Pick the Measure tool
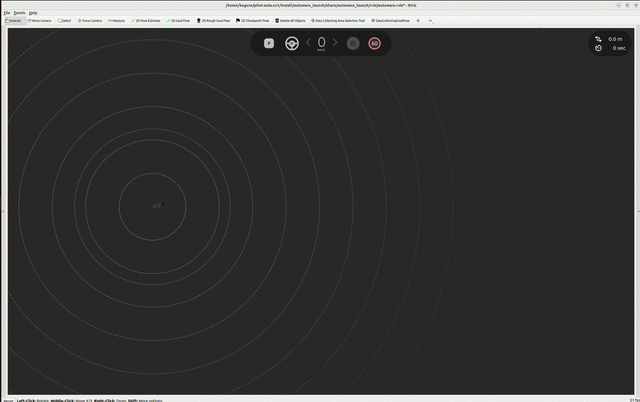Image resolution: width=640 pixels, height=402 pixels. tap(116, 20)
